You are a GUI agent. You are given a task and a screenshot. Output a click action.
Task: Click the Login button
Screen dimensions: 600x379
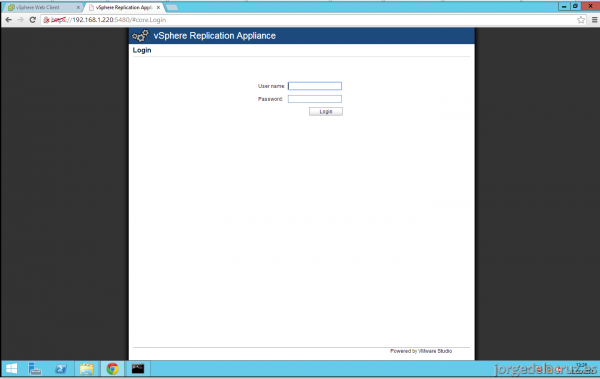point(326,111)
